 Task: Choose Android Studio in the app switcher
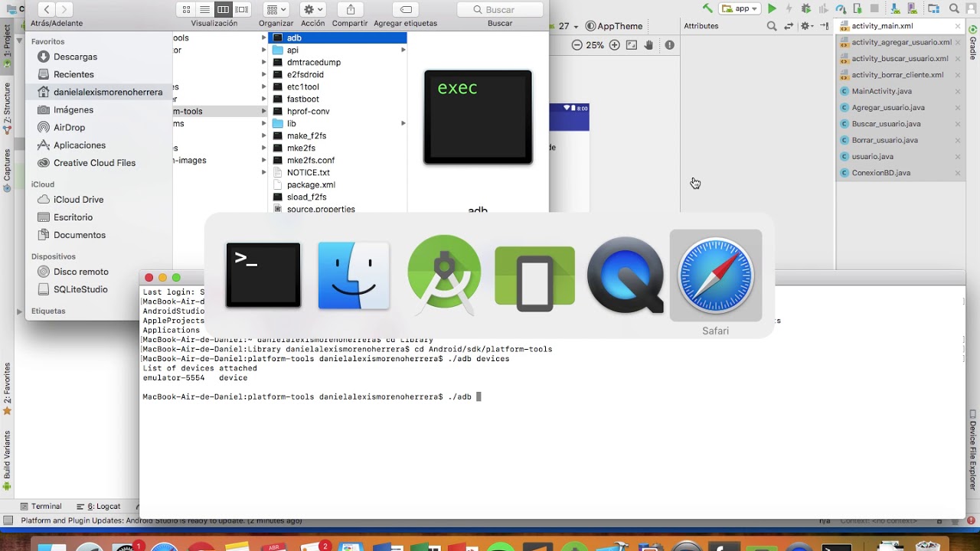pos(444,274)
